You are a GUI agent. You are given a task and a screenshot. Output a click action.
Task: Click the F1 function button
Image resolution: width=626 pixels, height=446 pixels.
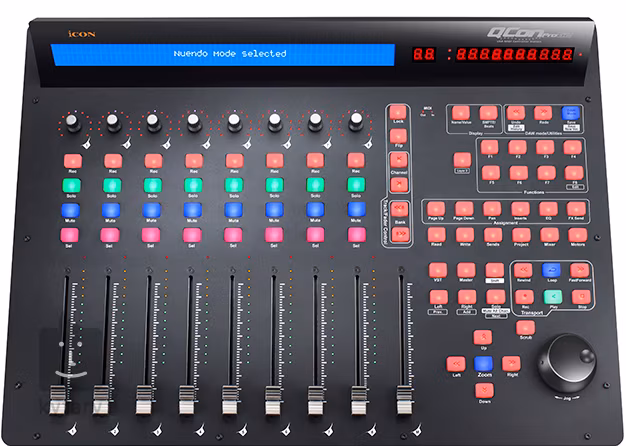click(x=489, y=147)
